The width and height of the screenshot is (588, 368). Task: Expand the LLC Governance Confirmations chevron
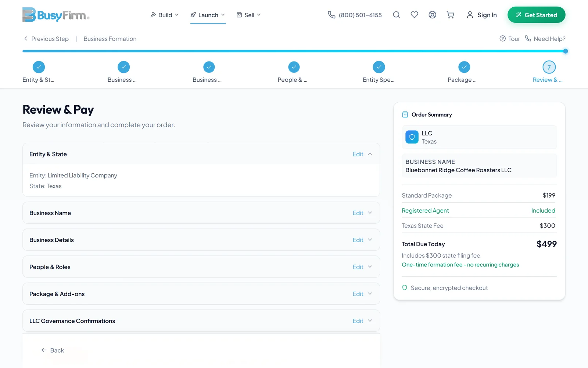pos(370,321)
